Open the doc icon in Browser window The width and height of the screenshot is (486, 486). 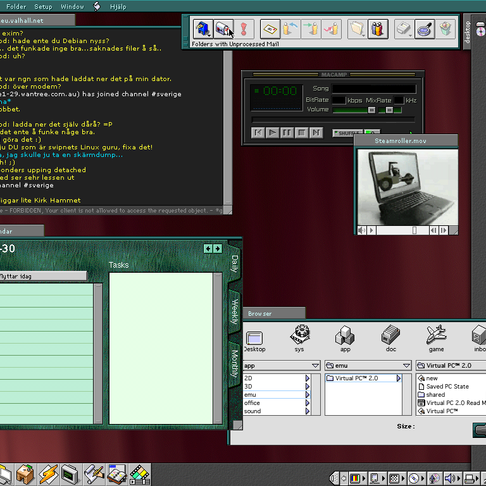pyautogui.click(x=390, y=335)
